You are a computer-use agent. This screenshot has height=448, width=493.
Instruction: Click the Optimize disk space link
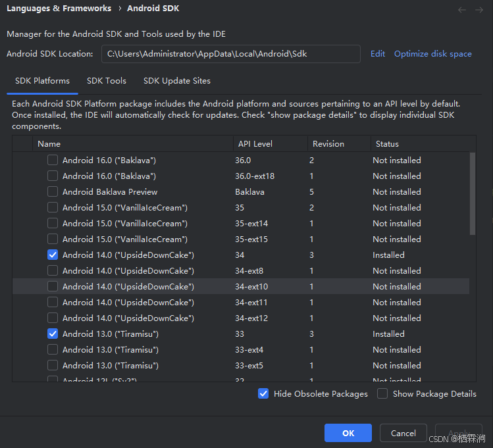pyautogui.click(x=433, y=54)
